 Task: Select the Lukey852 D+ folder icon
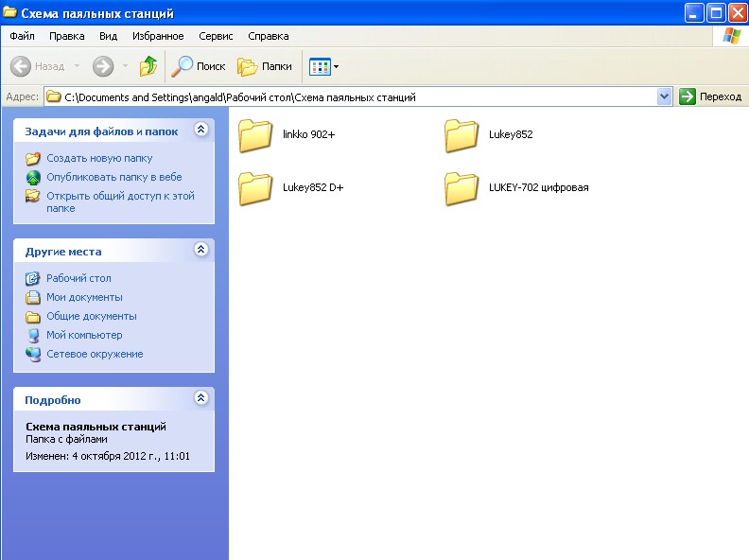click(255, 188)
